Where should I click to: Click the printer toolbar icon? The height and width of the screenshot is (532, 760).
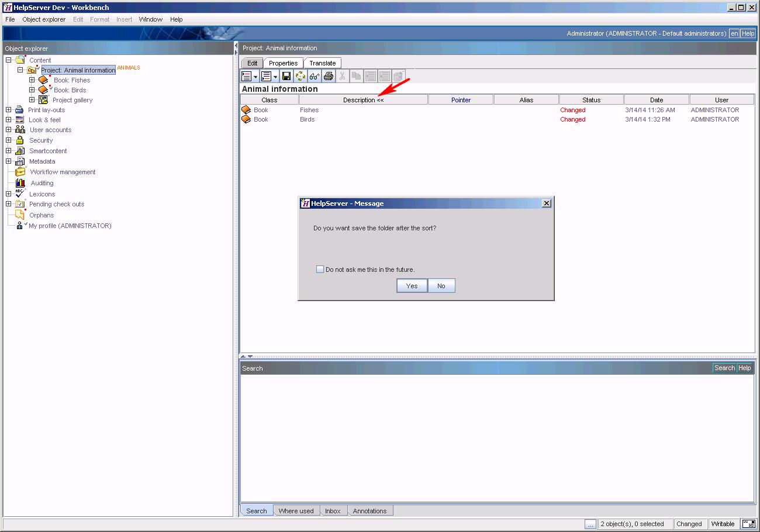(329, 76)
